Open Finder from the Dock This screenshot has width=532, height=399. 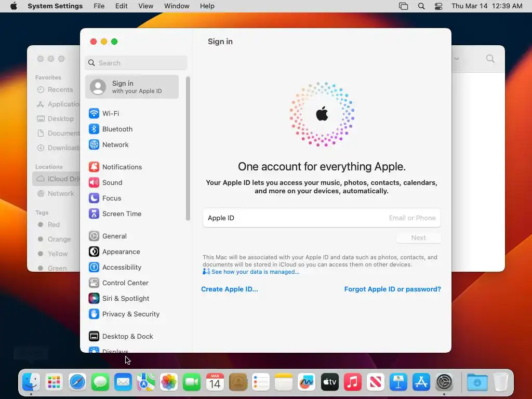(x=31, y=382)
